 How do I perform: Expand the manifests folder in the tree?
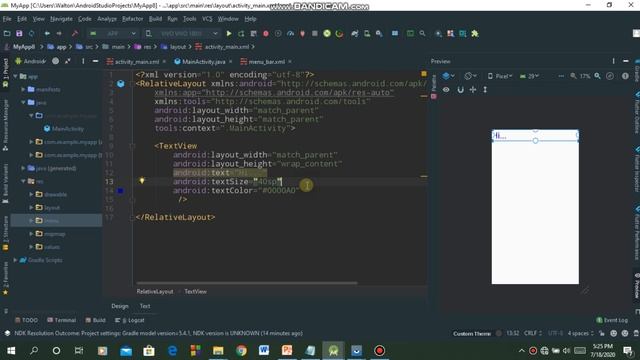pyautogui.click(x=23, y=89)
